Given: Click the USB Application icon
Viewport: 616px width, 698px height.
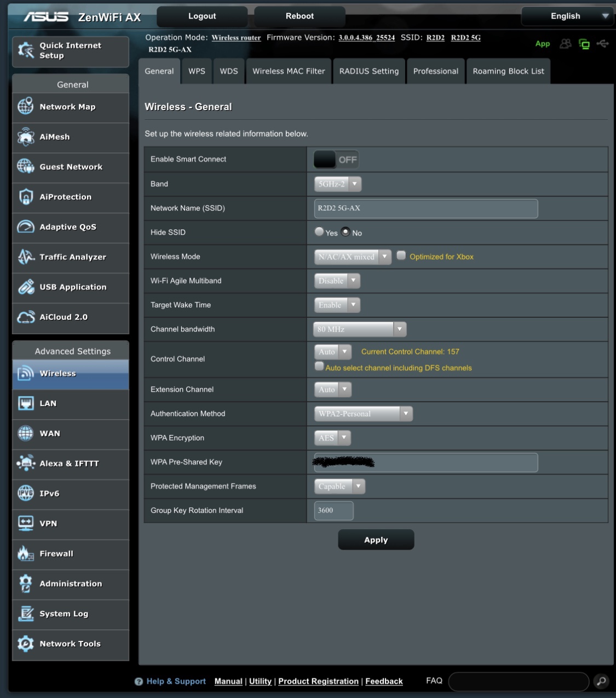Looking at the screenshot, I should coord(26,287).
